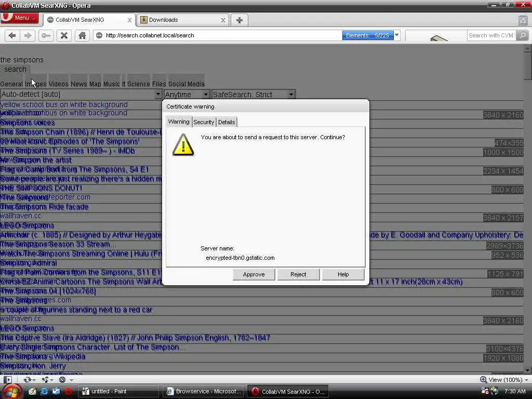
Task: Select the CollabVM SearXNG tab
Action: (89, 20)
